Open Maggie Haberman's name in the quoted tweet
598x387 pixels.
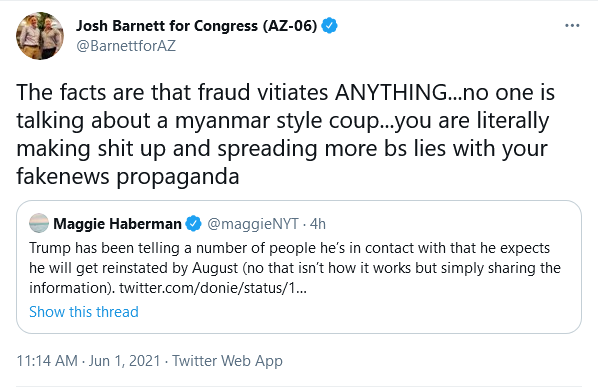point(117,224)
